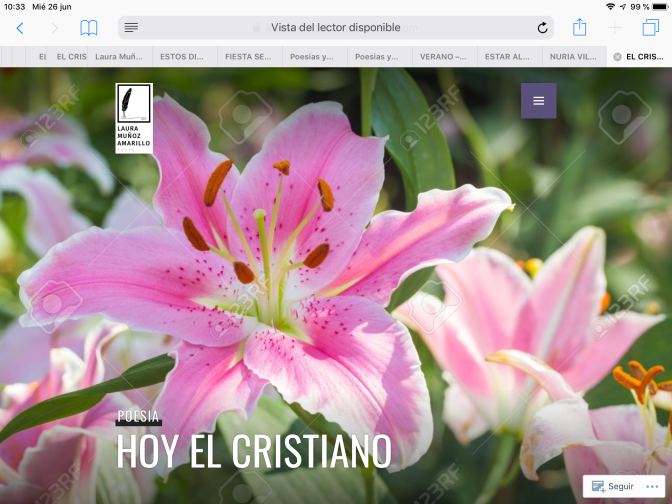Expand the three-dots options next to Seguir
This screenshot has width=672, height=504.
653,486
